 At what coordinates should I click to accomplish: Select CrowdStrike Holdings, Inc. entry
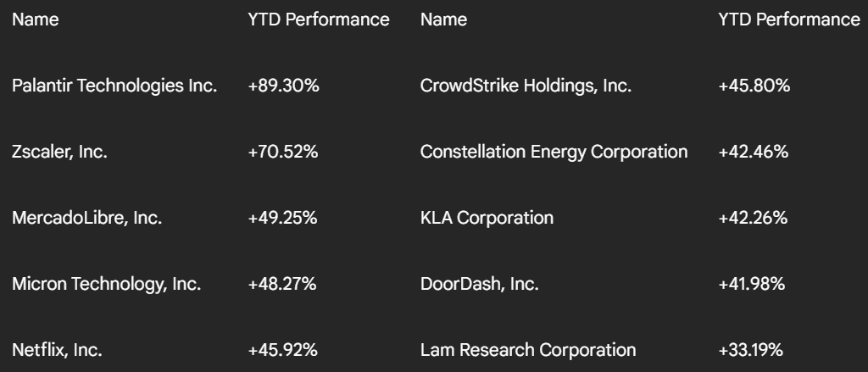(x=526, y=86)
